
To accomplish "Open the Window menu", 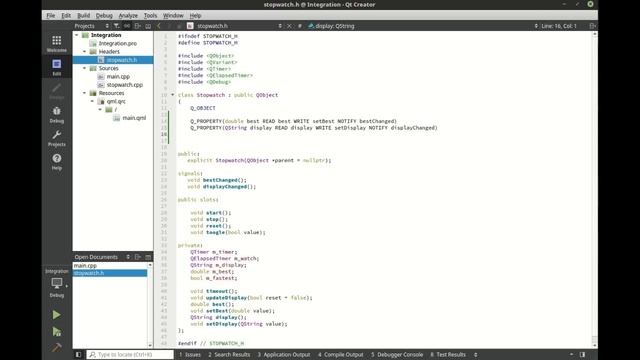I will tap(173, 16).
